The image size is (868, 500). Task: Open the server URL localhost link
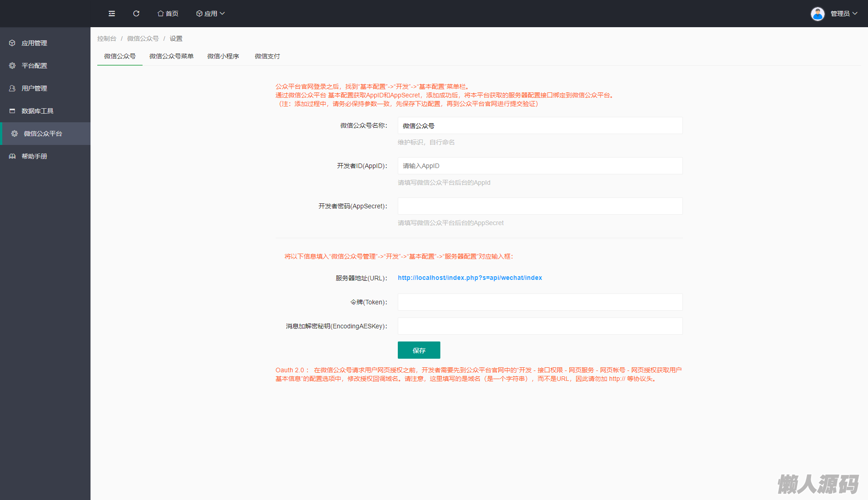point(470,278)
